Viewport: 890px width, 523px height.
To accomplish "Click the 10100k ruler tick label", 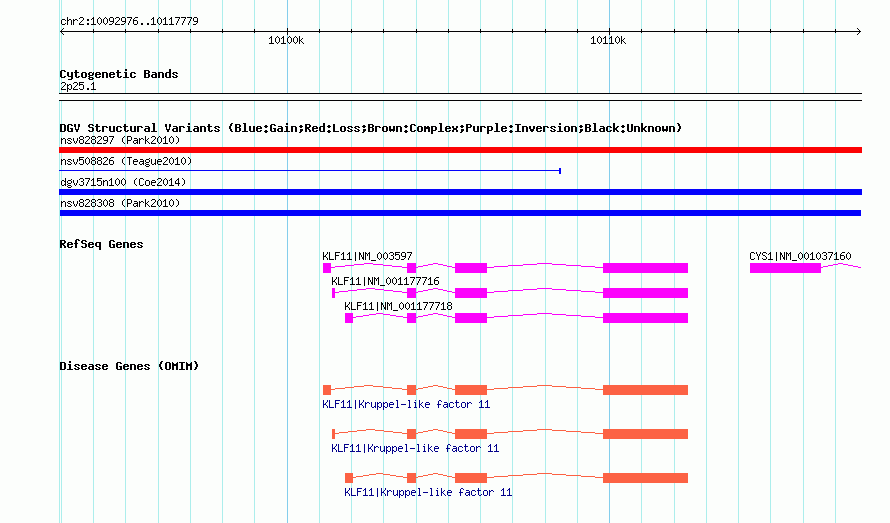I will 286,40.
